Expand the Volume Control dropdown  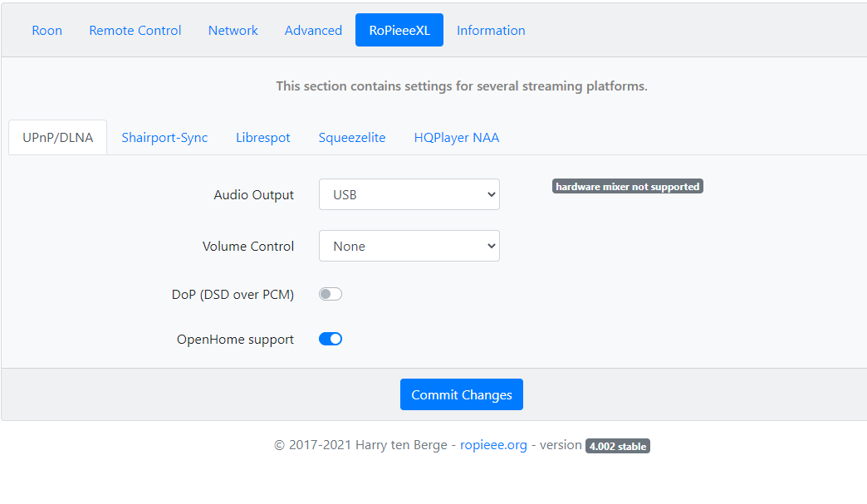coord(409,246)
